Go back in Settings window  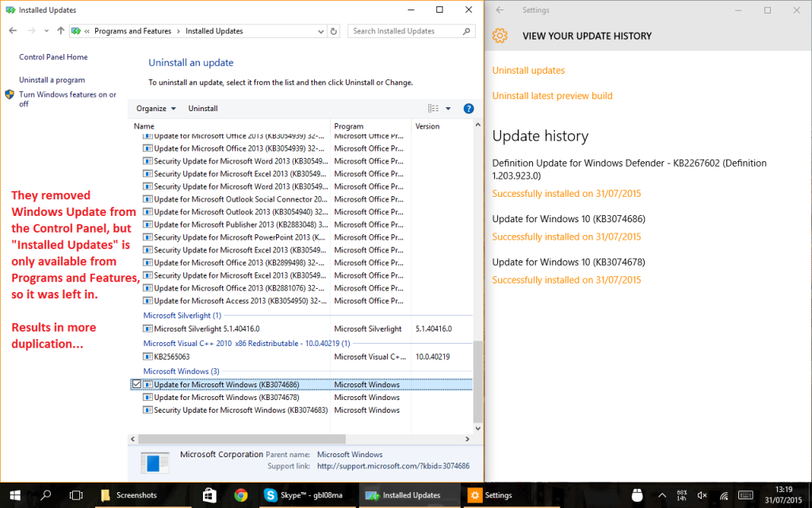tap(500, 10)
